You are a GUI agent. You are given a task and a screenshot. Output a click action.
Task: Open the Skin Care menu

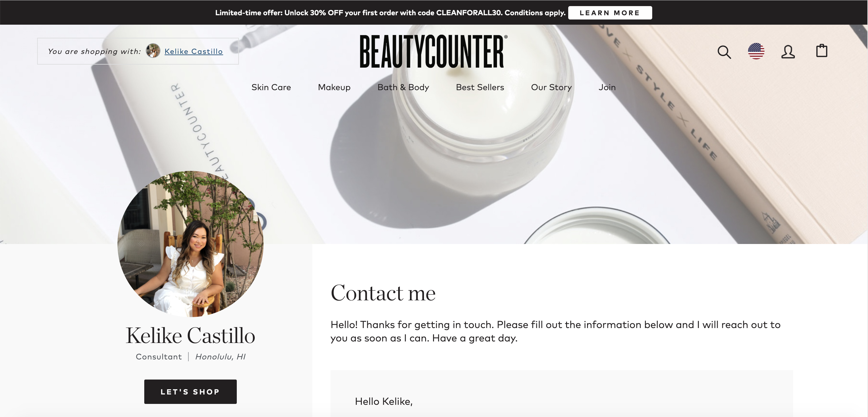[271, 87]
